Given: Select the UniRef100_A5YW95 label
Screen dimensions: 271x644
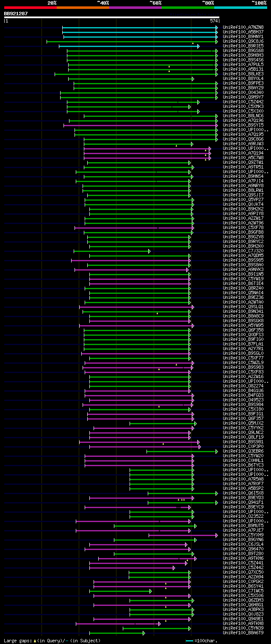Looking at the screenshot, I should pos(243,325).
